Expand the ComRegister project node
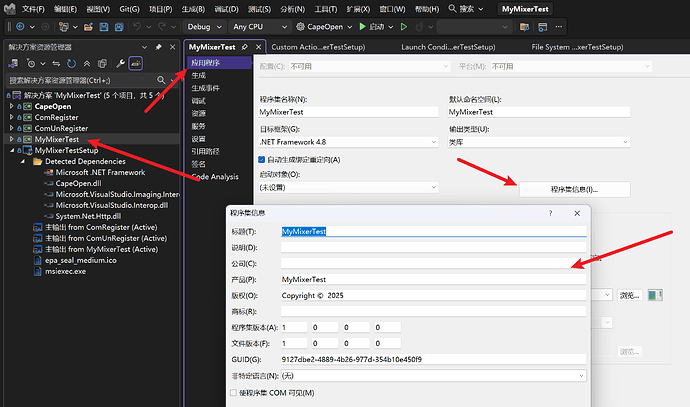This screenshot has width=690, height=407. (11, 117)
